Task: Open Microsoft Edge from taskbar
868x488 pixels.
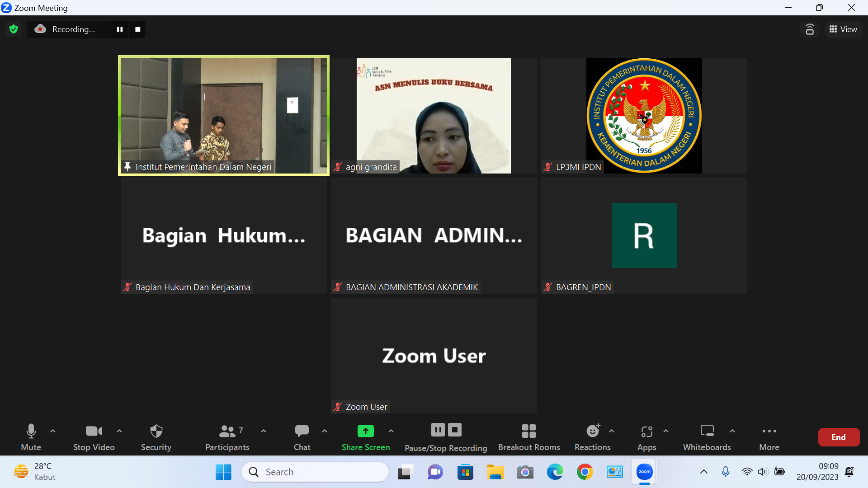Action: pos(555,472)
